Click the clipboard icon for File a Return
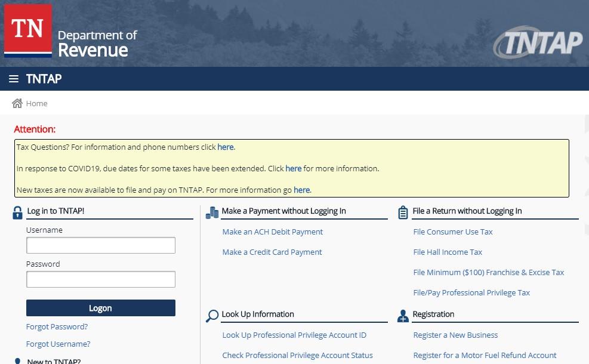Viewport: 589px width, 364px height. pos(403,212)
